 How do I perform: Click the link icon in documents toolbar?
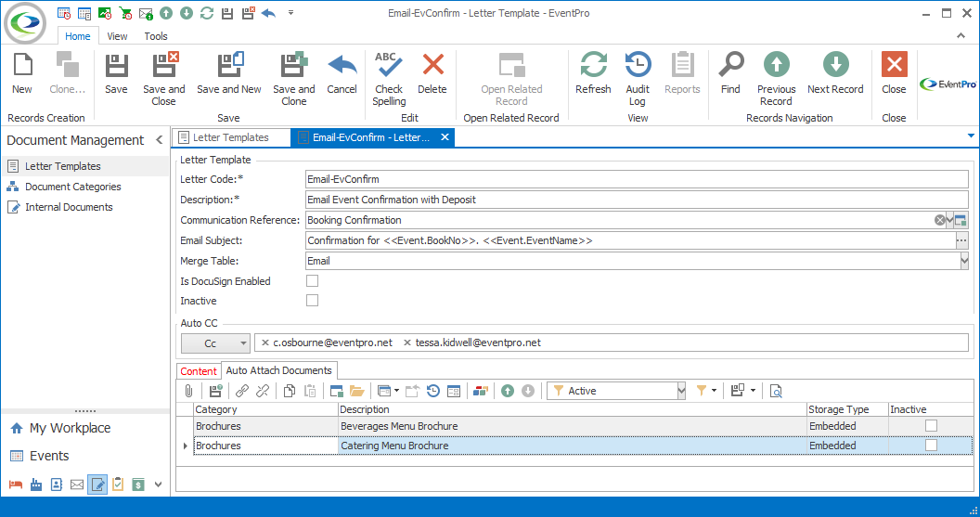242,392
